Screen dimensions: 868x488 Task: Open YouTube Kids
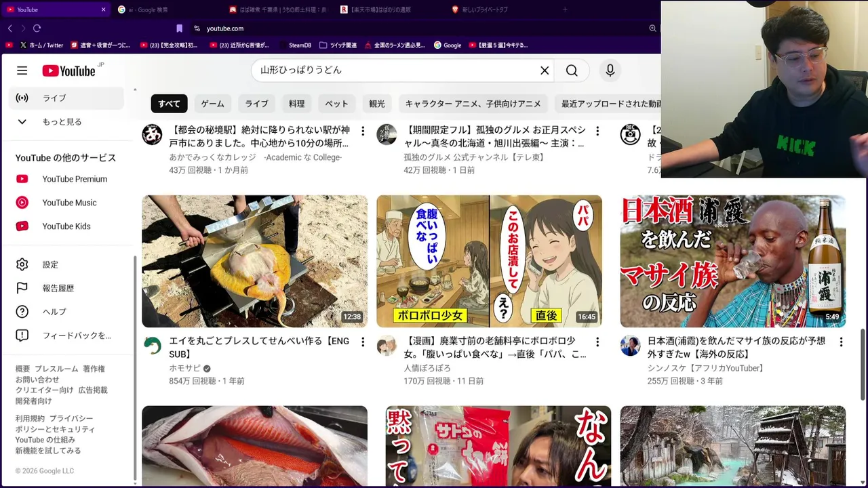66,226
